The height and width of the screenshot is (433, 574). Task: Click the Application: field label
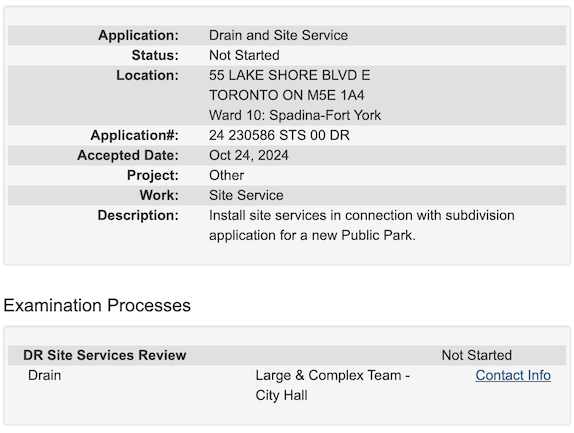coord(138,36)
